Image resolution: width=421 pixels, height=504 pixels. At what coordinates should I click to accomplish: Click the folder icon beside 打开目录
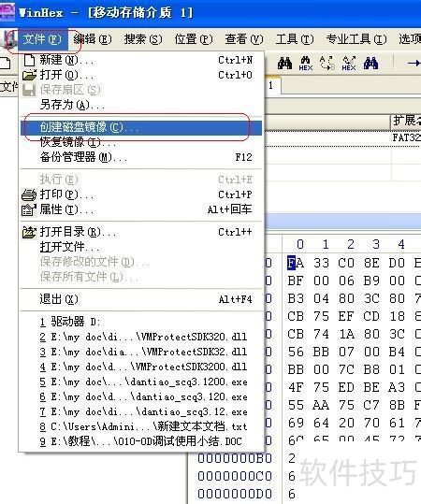(29, 232)
